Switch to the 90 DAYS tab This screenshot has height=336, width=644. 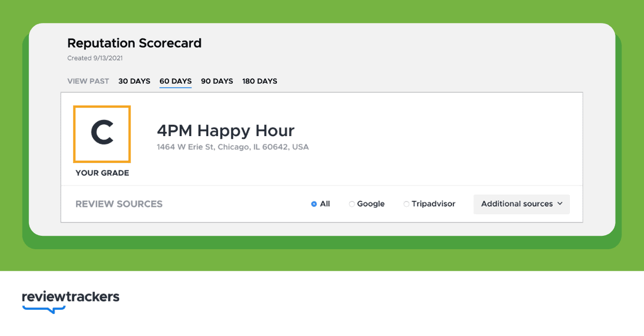point(217,81)
